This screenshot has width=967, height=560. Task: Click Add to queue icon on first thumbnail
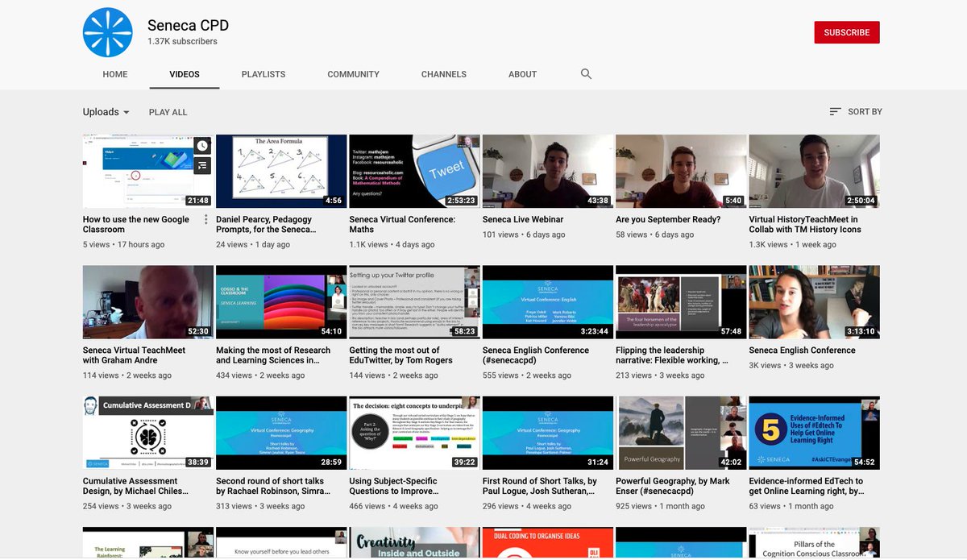tap(202, 165)
